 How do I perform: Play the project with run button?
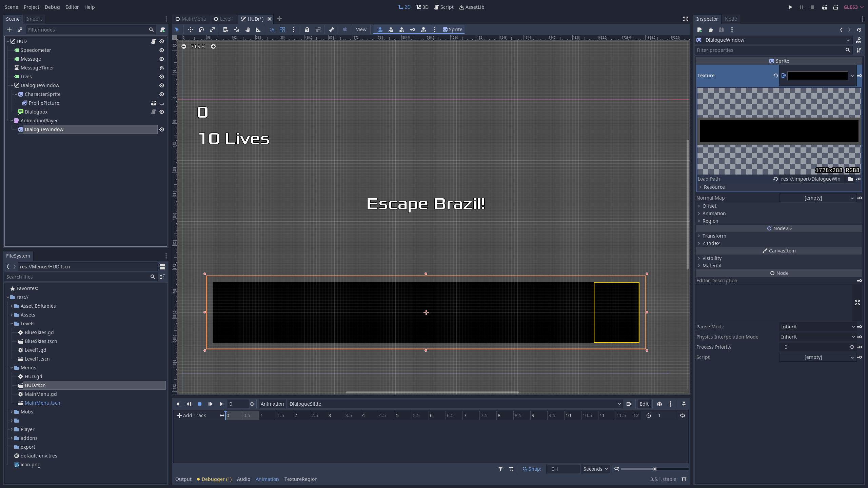click(790, 7)
